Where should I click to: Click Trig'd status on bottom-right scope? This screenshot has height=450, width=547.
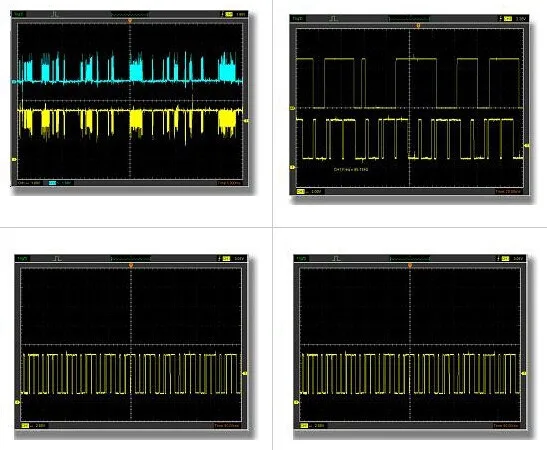[x=301, y=258]
